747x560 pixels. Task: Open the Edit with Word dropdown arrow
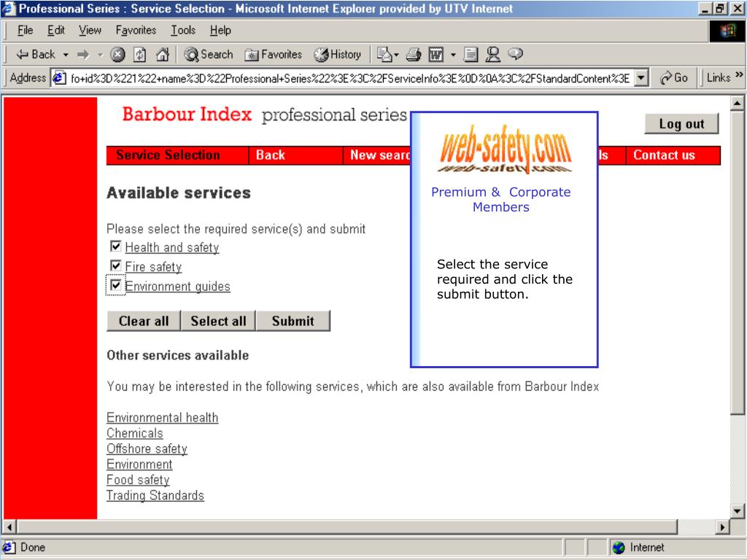(453, 55)
